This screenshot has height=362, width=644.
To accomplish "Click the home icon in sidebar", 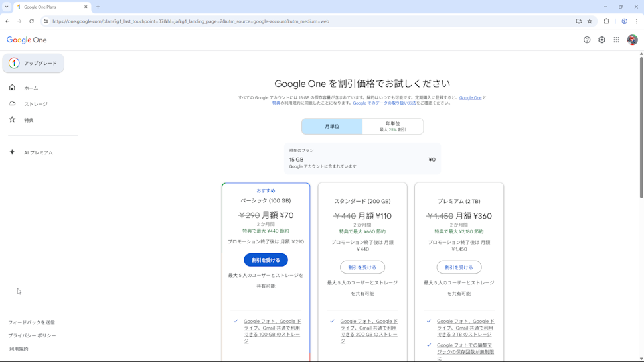I will click(13, 88).
